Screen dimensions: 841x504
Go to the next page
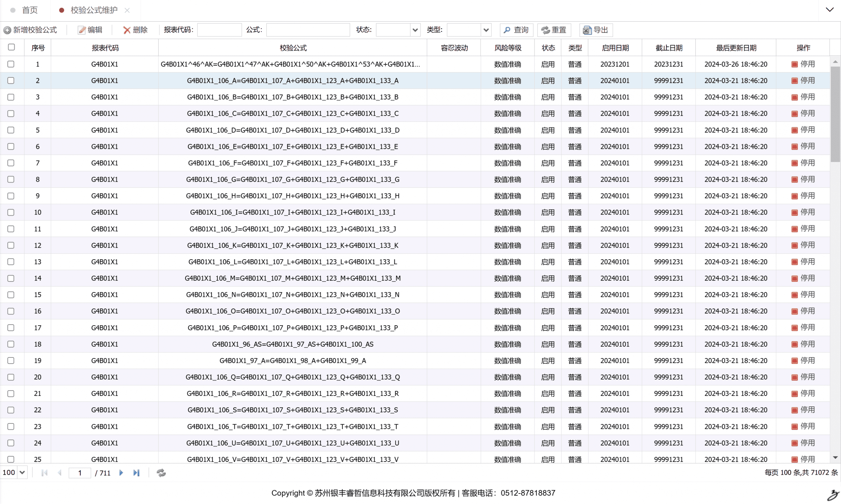pyautogui.click(x=121, y=473)
